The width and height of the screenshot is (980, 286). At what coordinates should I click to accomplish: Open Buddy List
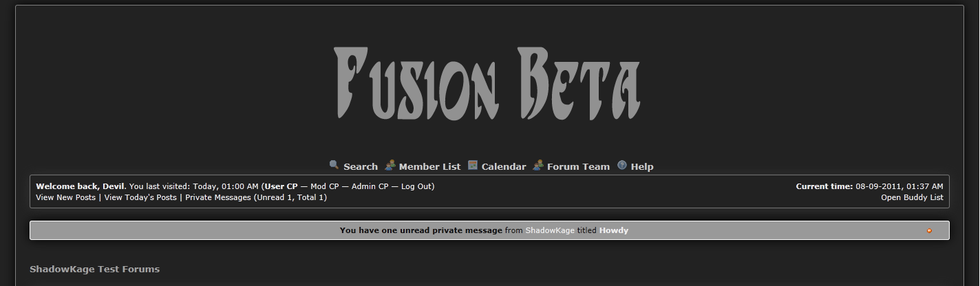tap(912, 197)
